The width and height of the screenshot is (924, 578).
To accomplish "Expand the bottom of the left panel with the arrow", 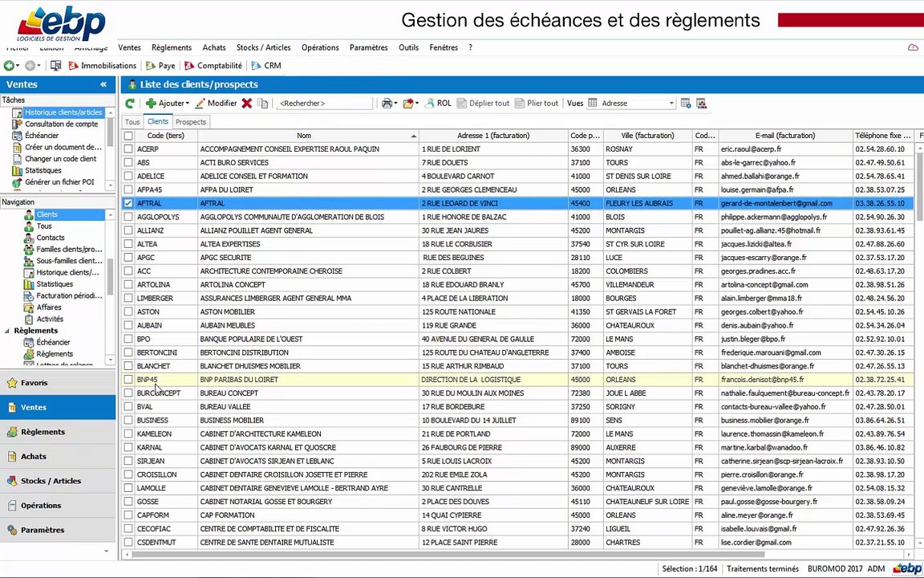I will [x=106, y=551].
